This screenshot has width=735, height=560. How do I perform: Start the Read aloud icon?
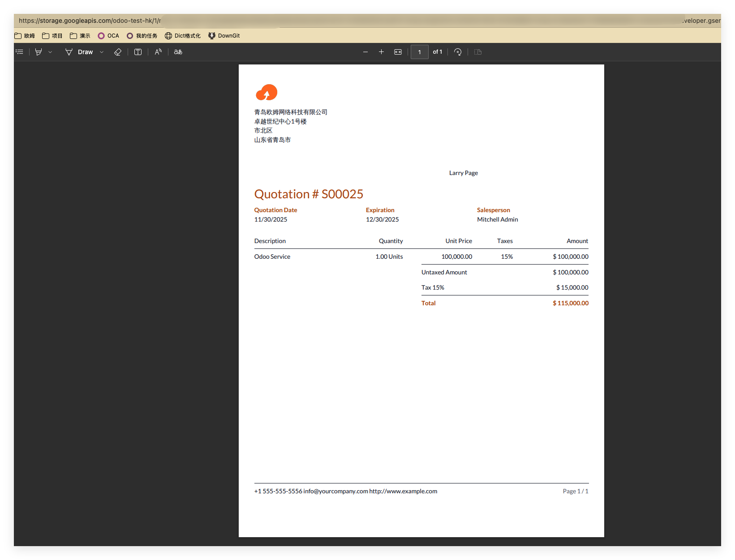(158, 52)
